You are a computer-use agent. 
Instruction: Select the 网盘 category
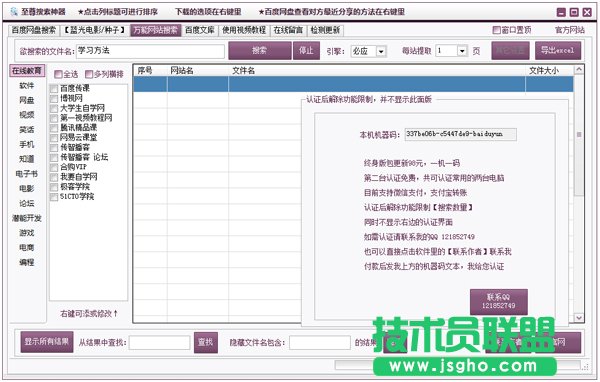tap(27, 100)
